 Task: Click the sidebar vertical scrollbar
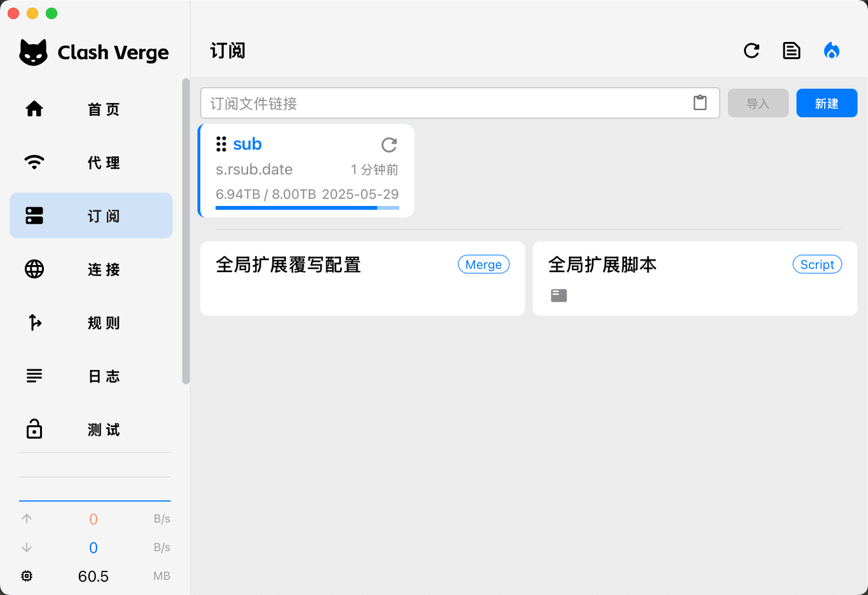point(186,231)
